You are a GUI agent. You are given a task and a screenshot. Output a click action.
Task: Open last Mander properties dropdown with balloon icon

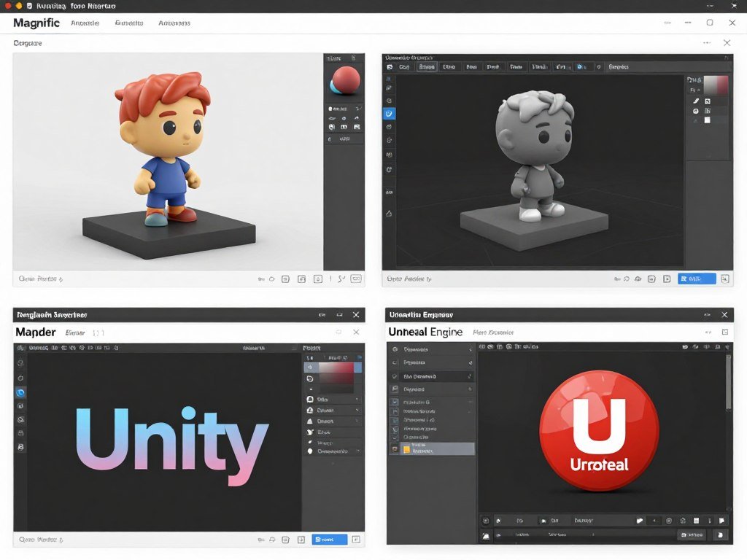tap(333, 451)
